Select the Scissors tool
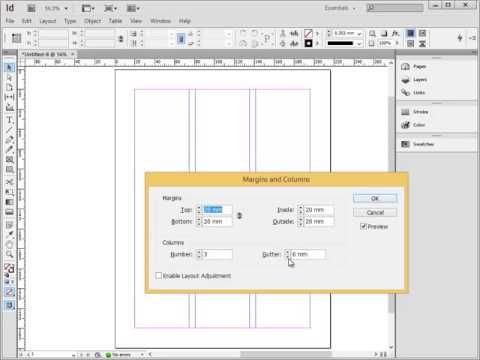The image size is (480, 360). coord(9,182)
